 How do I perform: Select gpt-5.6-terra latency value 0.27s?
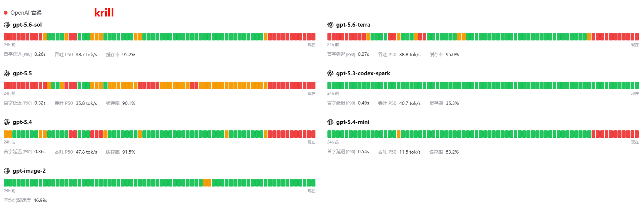(363, 54)
